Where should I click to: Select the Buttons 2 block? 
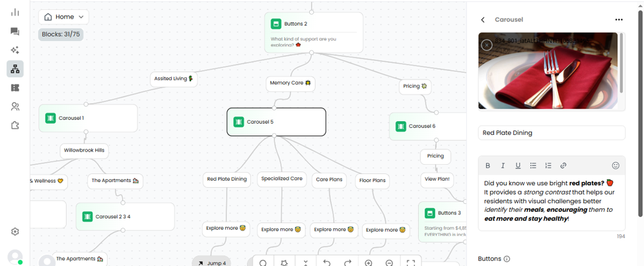(x=314, y=32)
